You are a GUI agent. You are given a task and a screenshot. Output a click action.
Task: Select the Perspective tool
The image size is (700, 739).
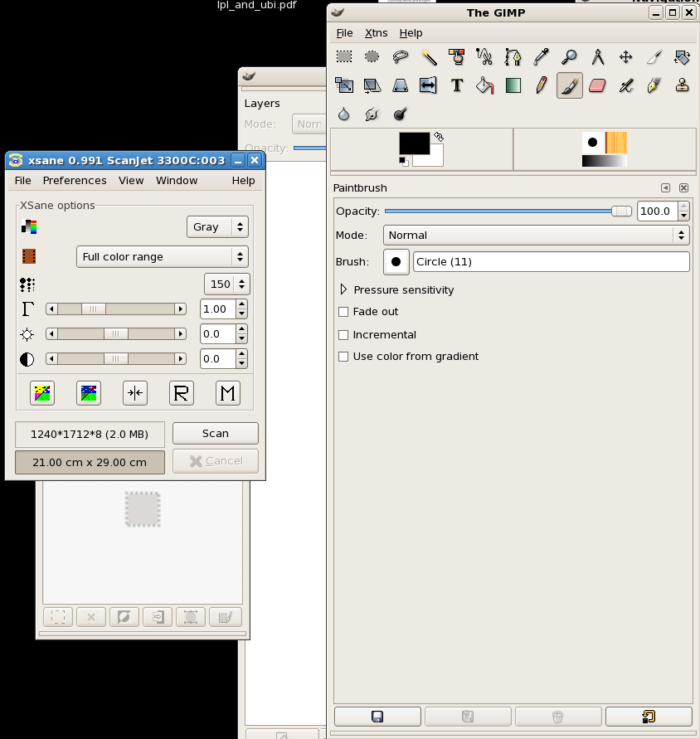point(401,85)
